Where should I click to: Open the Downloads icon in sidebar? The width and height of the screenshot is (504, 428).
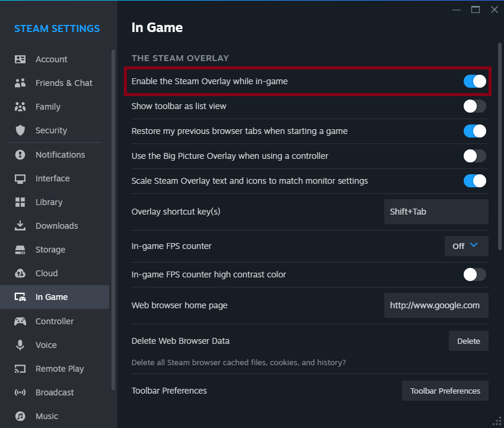coord(21,226)
